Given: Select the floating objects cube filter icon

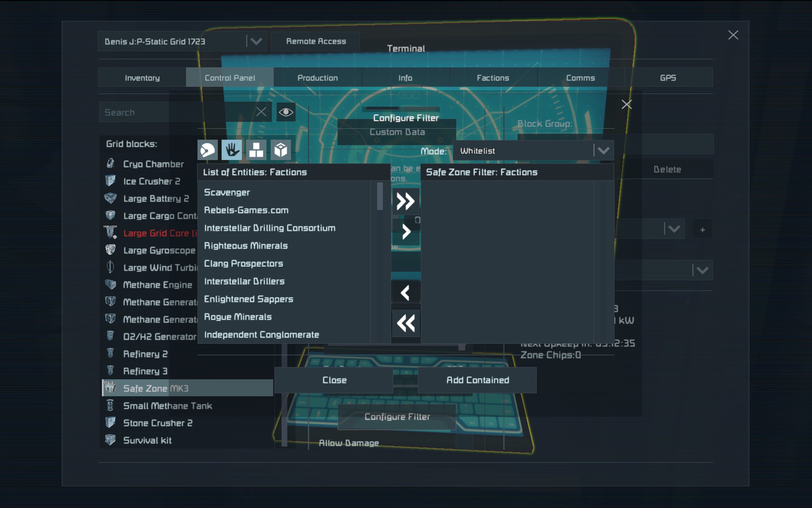Looking at the screenshot, I should point(281,150).
